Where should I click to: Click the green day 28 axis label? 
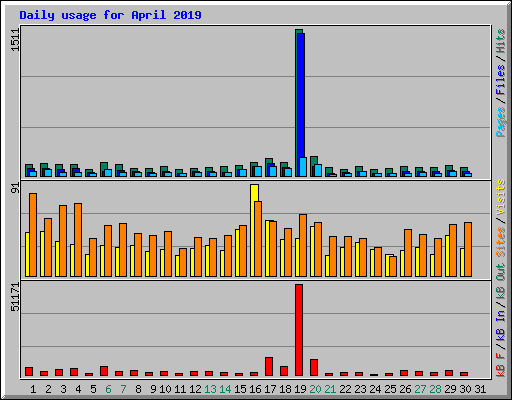point(435,389)
